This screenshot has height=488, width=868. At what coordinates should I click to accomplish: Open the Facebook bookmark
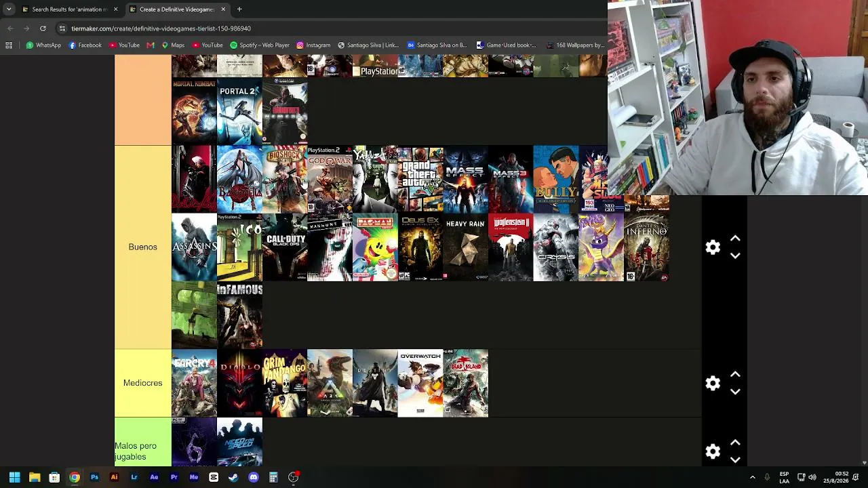[85, 45]
